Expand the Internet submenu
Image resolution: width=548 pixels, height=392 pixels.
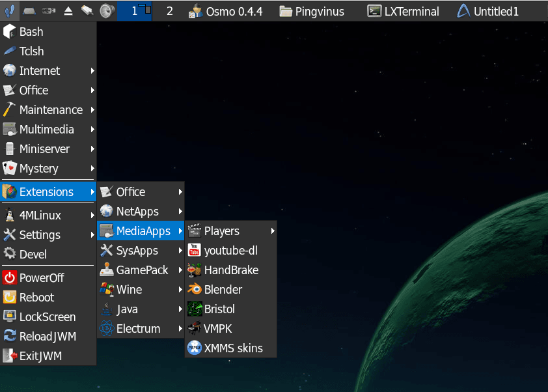48,71
